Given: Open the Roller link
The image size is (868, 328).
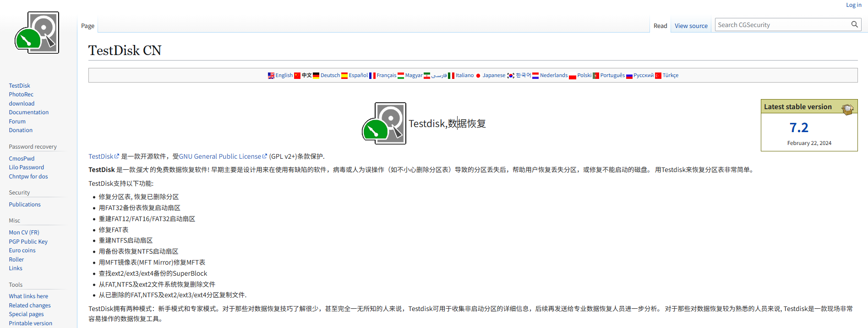Looking at the screenshot, I should [16, 260].
